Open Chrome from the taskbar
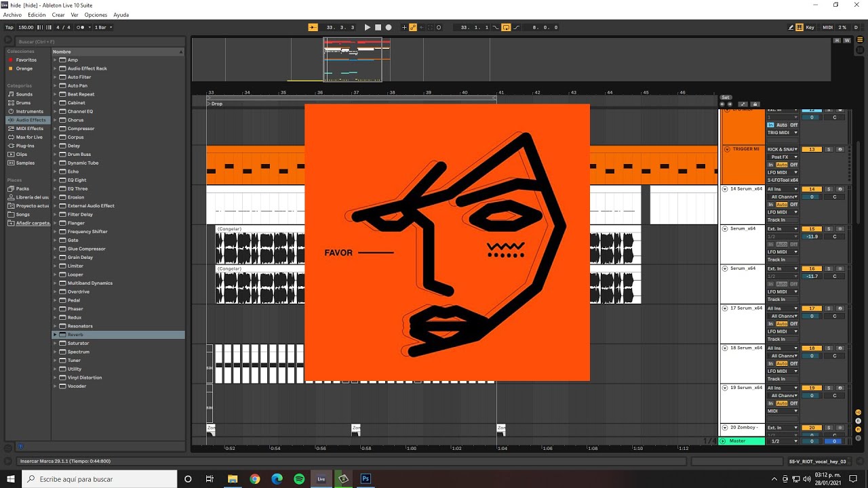Viewport: 868px width, 488px height. [255, 479]
